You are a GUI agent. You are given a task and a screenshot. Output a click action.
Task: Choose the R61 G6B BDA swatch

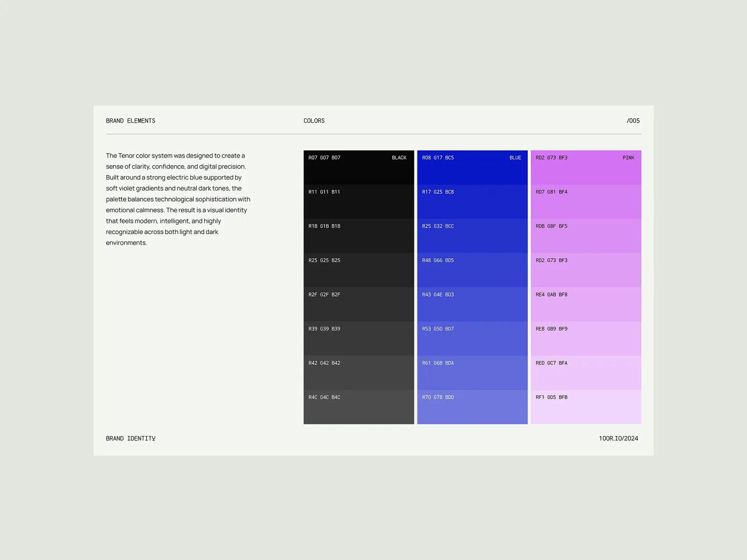pos(472,373)
